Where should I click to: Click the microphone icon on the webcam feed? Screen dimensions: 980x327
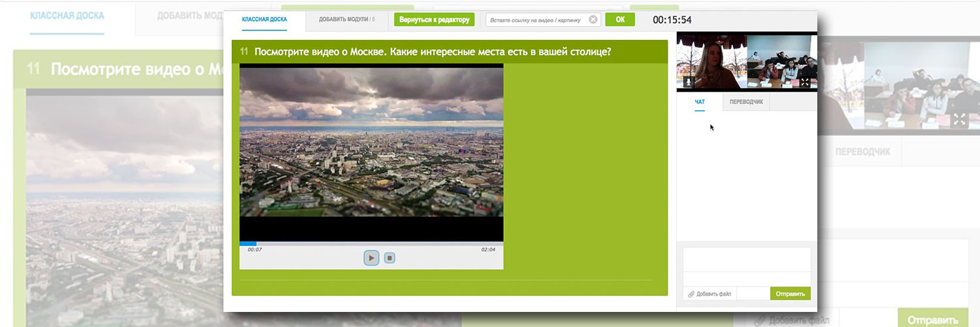pos(688,82)
